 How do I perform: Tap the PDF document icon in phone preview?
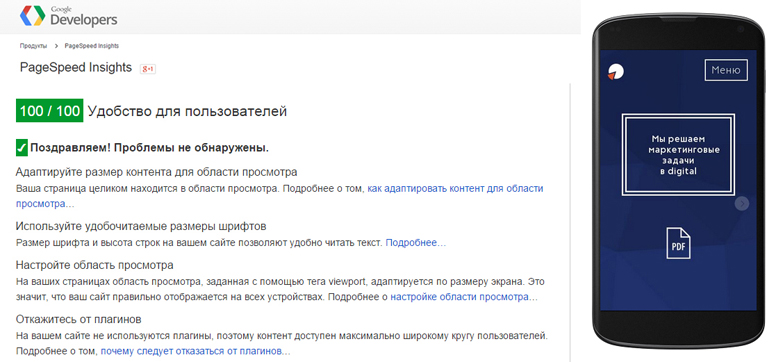click(x=678, y=243)
